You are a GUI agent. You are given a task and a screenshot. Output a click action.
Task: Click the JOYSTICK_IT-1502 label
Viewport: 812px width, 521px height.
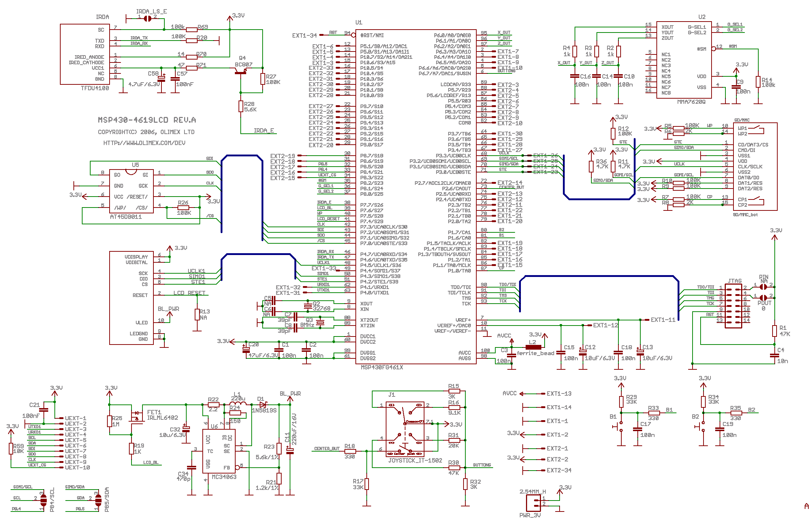point(415,460)
